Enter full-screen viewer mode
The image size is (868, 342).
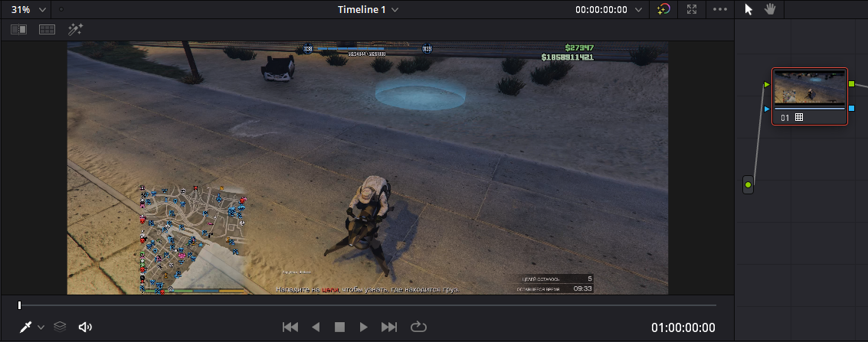click(x=691, y=9)
